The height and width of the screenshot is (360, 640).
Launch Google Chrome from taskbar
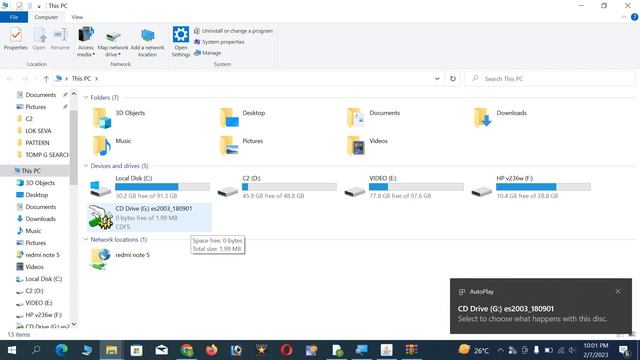pos(187,350)
